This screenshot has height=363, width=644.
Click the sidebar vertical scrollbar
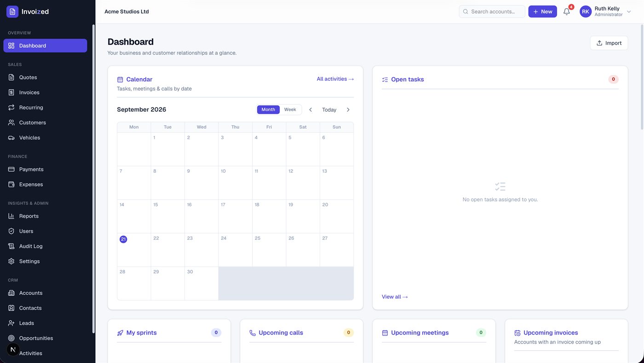point(93,179)
